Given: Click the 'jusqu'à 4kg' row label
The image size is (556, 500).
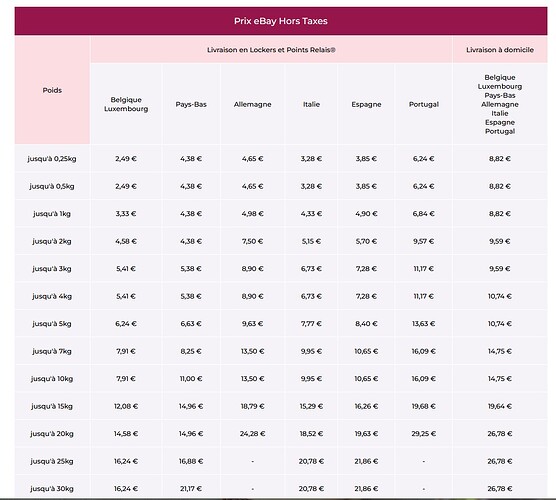Looking at the screenshot, I should pos(52,296).
